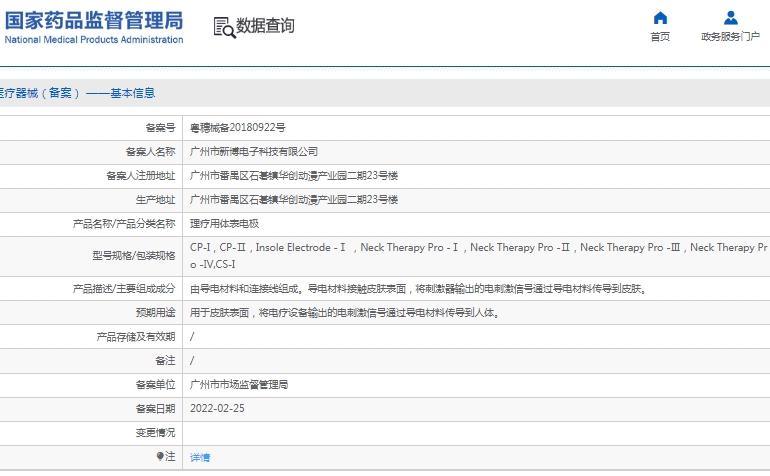The width and height of the screenshot is (770, 476).
Task: Click the slash value in 备注 row
Action: pos(192,361)
